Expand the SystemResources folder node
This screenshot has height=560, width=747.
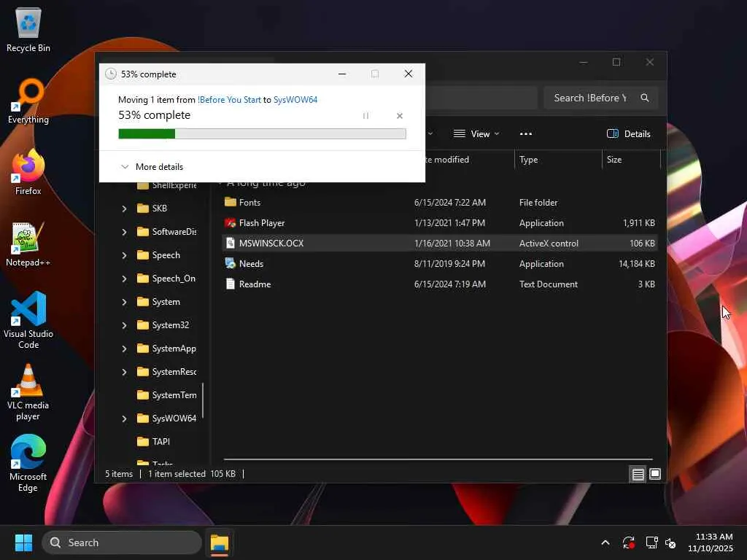(124, 372)
